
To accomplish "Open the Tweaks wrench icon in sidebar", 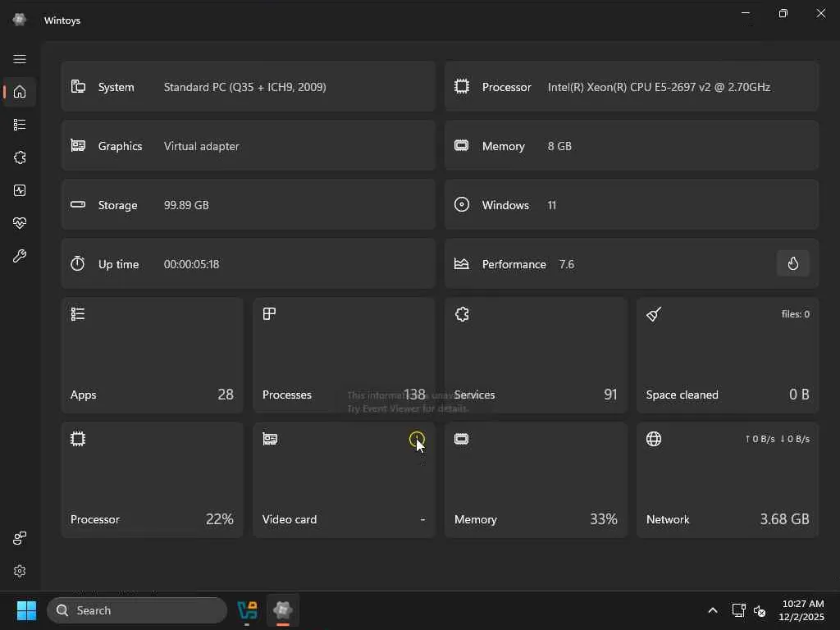I will 20,256.
